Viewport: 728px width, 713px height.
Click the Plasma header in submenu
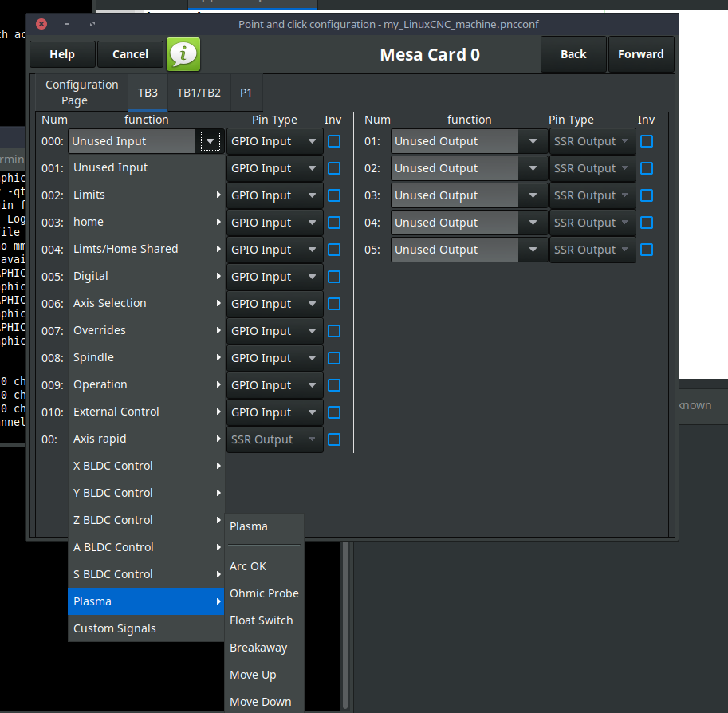[x=264, y=526]
